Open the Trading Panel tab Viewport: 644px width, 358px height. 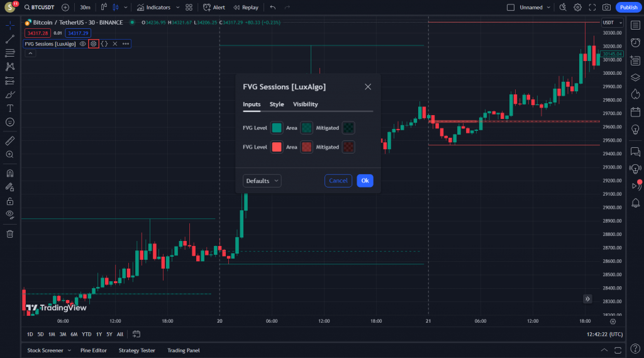(x=183, y=350)
